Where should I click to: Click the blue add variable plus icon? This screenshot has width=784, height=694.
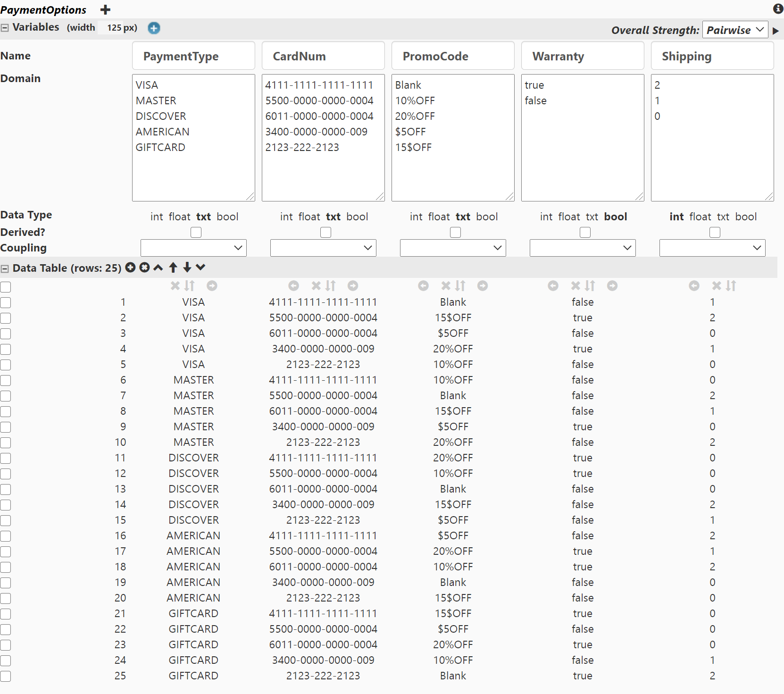(x=154, y=28)
